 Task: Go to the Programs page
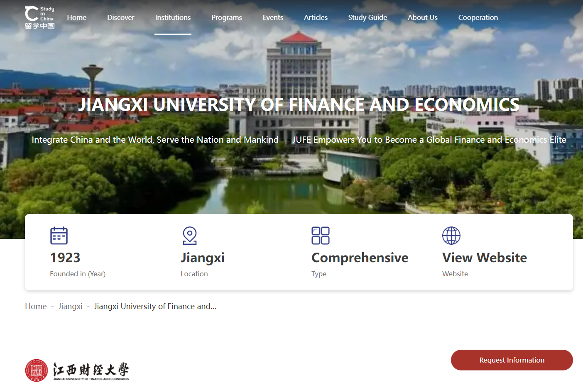(x=227, y=17)
